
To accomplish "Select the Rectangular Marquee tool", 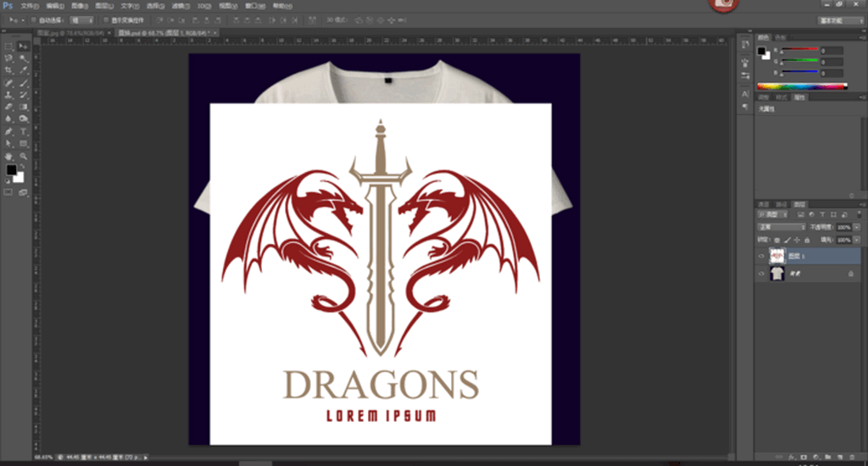I will [x=8, y=46].
